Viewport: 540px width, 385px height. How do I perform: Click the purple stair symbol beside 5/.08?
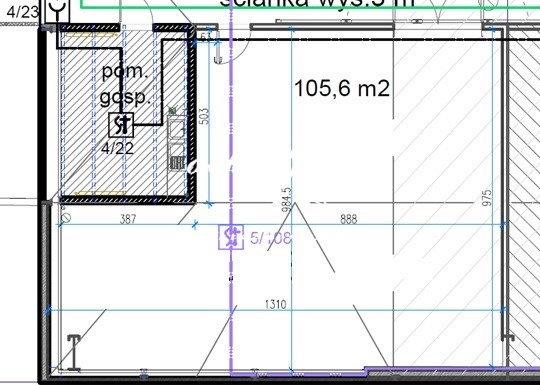[231, 237]
